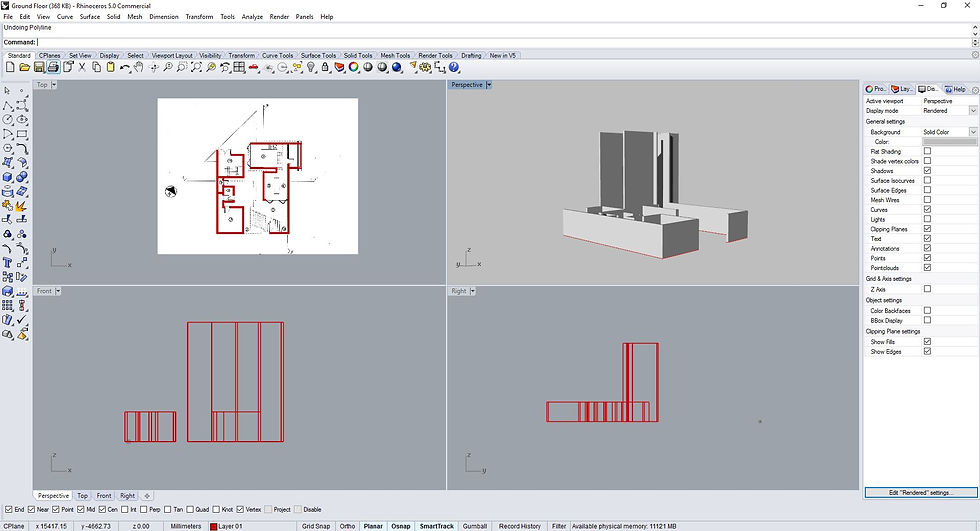Toggle Gumball in the status bar
This screenshot has height=531, width=980.
(474, 526)
